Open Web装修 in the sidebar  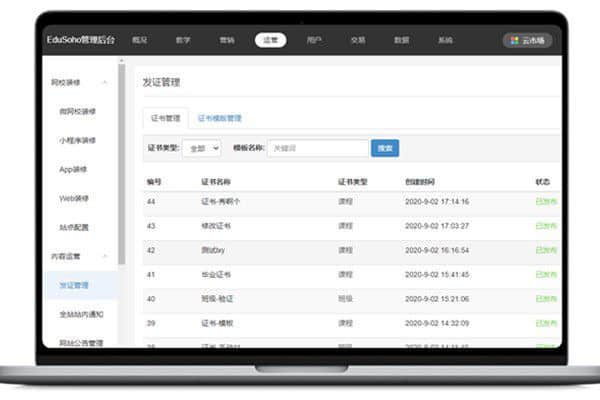click(x=73, y=198)
